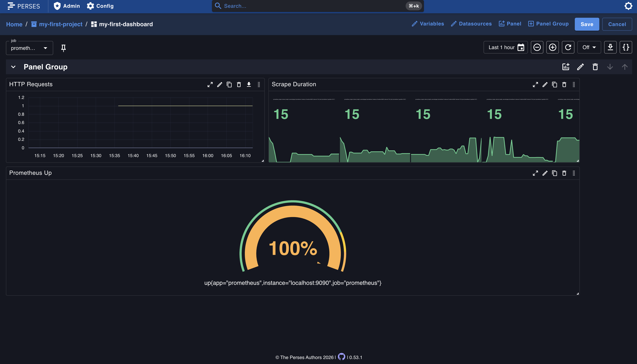Save the dashboard
637x364 pixels.
click(x=587, y=24)
